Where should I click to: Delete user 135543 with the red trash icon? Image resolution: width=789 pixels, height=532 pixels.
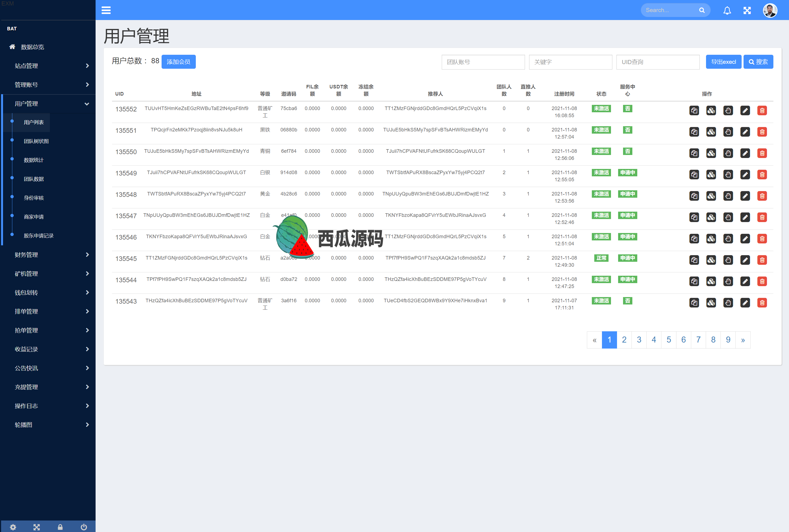(762, 303)
